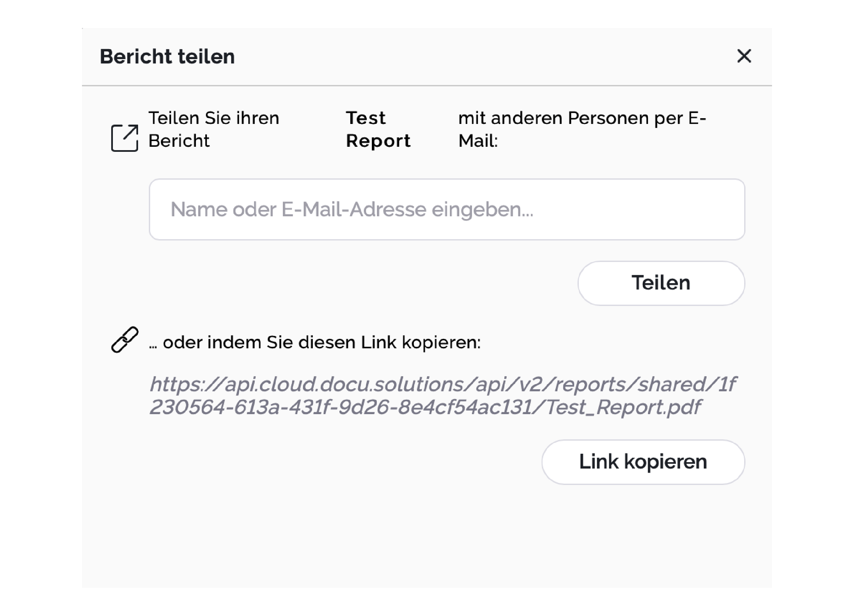Click the bold Test Report name

point(378,129)
